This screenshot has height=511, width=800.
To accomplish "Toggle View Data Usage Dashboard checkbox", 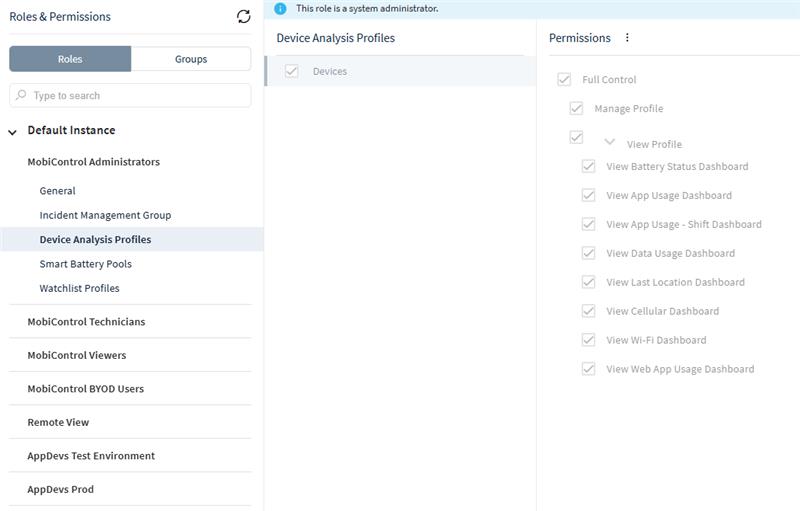I will click(588, 253).
